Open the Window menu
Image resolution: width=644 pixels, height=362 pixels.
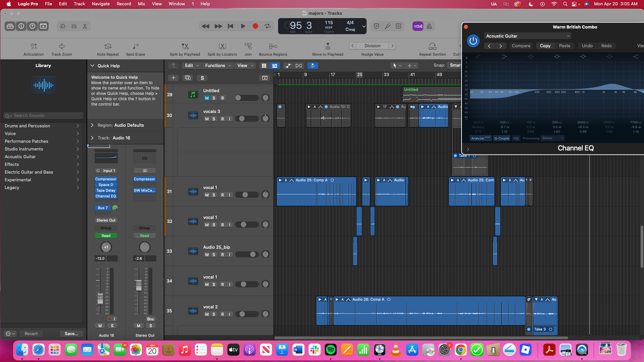[x=177, y=4]
